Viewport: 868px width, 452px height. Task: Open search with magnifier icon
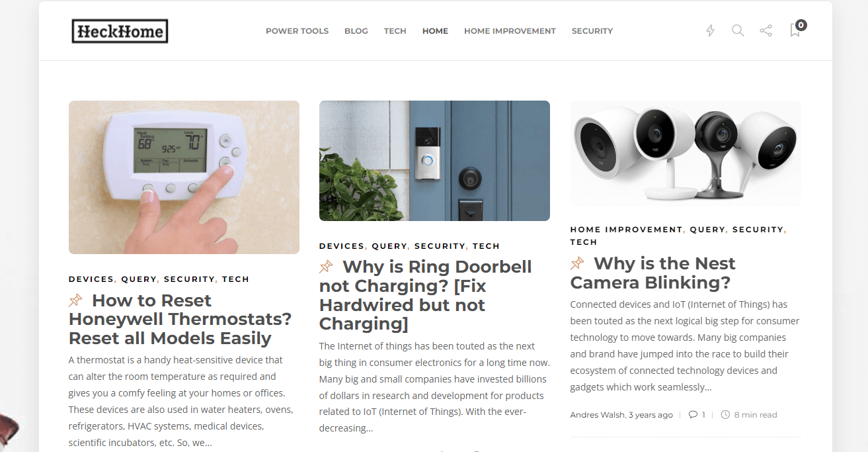point(738,30)
